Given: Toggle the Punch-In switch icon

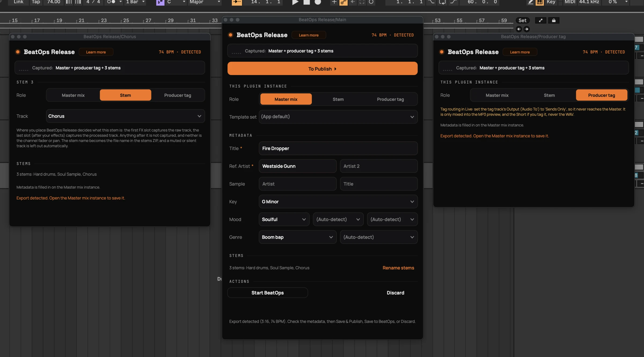Looking at the screenshot, I should (431, 2).
